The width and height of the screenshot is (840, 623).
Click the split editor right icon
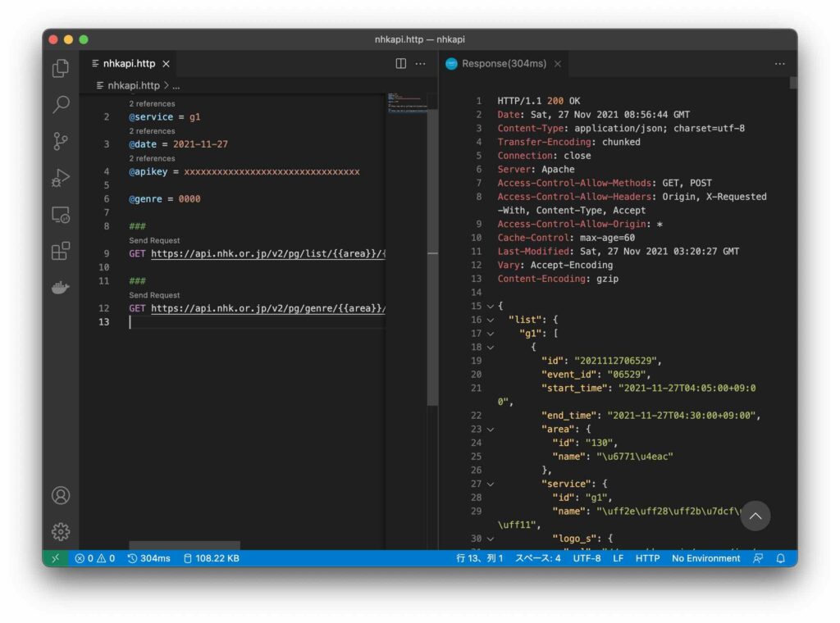pos(401,64)
